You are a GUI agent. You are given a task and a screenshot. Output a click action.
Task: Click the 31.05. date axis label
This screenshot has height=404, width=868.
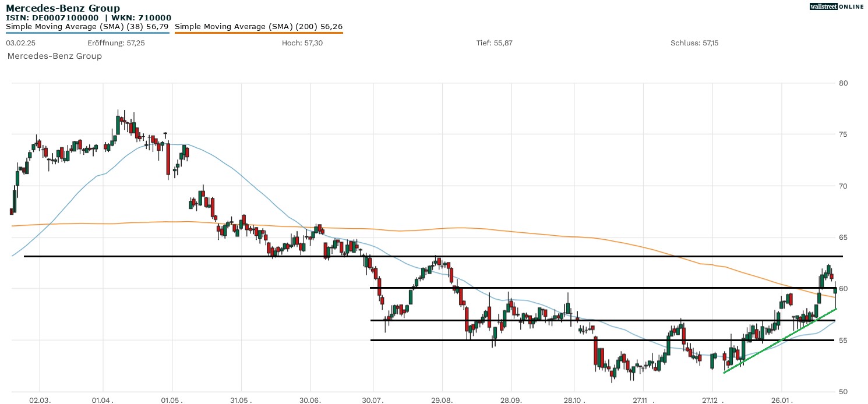click(x=241, y=400)
